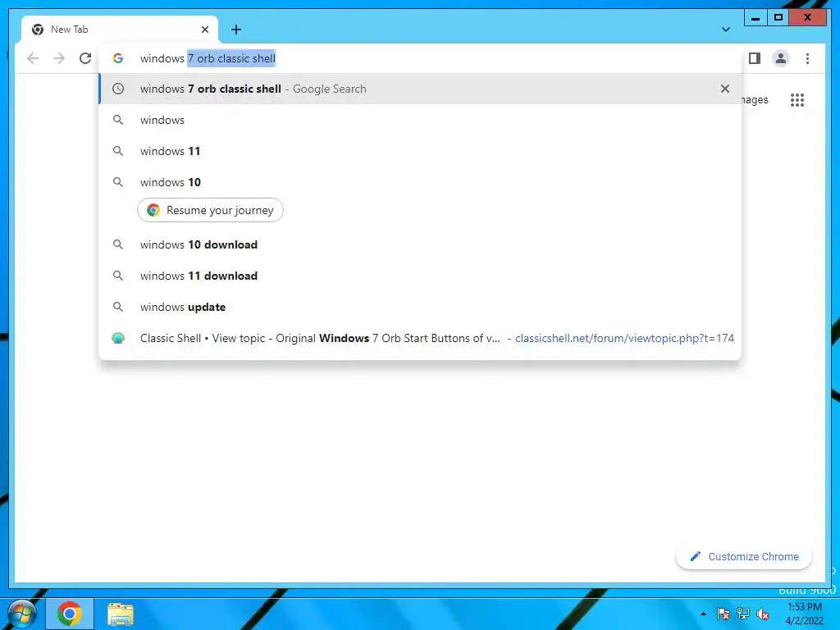Choose the 'windows update' suggestion
Viewport: 840px width, 630px height.
[x=420, y=307]
